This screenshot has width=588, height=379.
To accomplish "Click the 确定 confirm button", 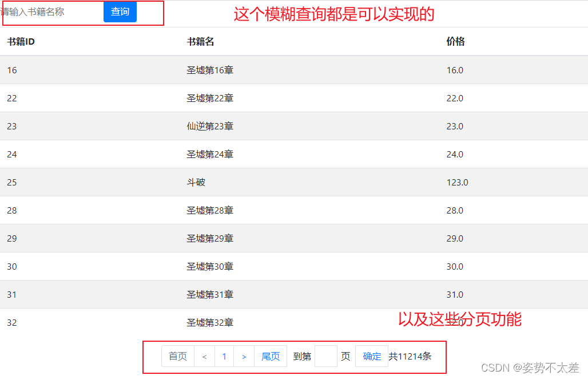I will [x=371, y=356].
